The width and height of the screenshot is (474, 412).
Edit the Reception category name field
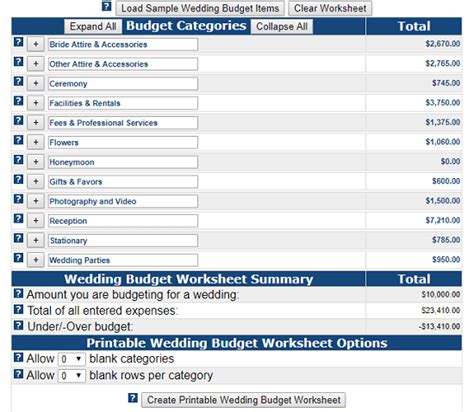tap(123, 221)
